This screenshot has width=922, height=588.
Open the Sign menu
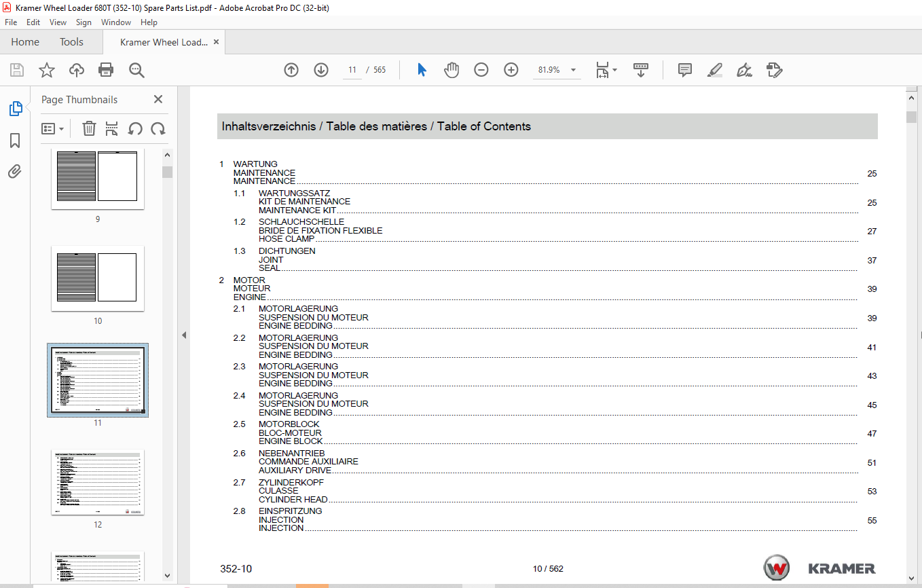[x=84, y=22]
